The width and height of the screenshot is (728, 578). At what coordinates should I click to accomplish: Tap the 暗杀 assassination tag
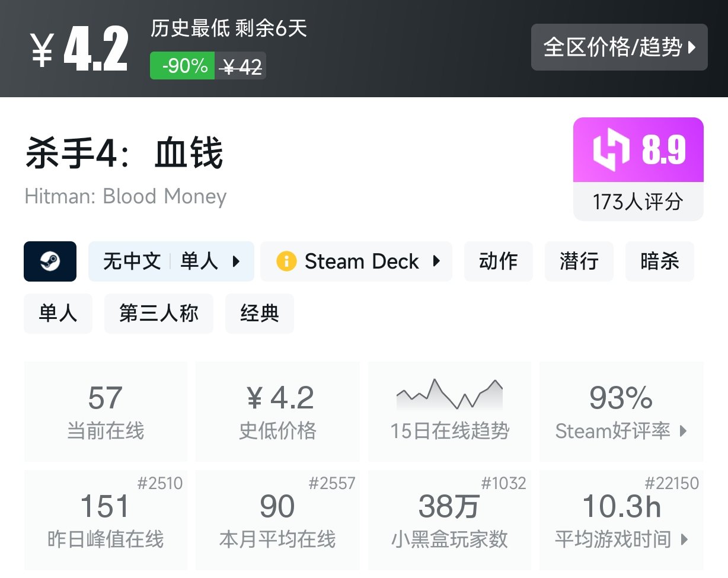659,261
